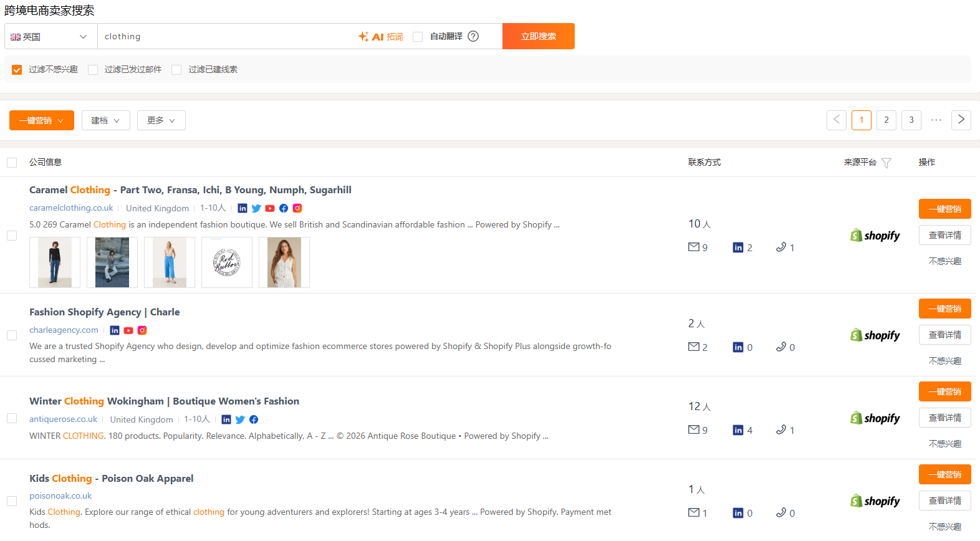This screenshot has width=980, height=541.
Task: Tick the select-all checkbox beside 公司信息
Action: click(x=12, y=163)
